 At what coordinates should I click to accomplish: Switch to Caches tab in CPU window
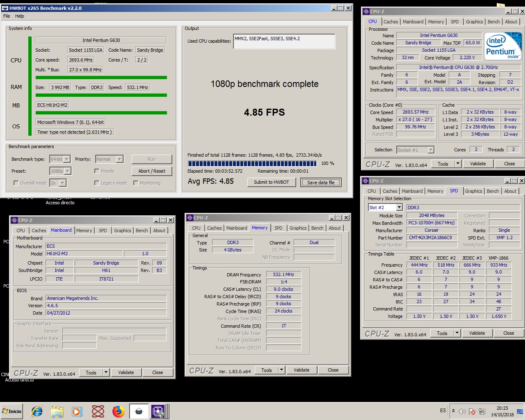pyautogui.click(x=390, y=22)
